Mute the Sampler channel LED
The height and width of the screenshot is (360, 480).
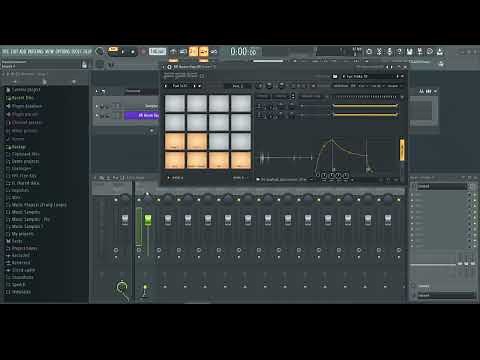point(97,106)
